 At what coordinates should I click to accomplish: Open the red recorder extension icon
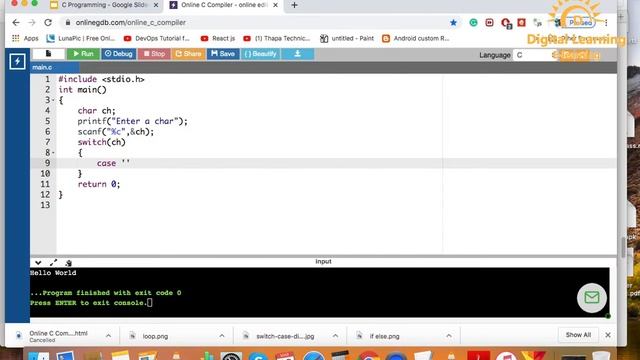pyautogui.click(x=489, y=22)
